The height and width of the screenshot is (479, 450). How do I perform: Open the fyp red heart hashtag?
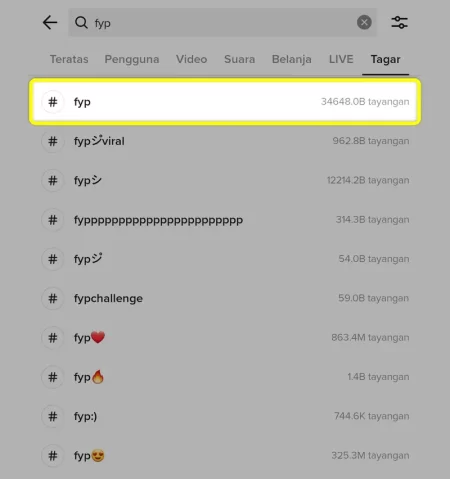coord(225,338)
